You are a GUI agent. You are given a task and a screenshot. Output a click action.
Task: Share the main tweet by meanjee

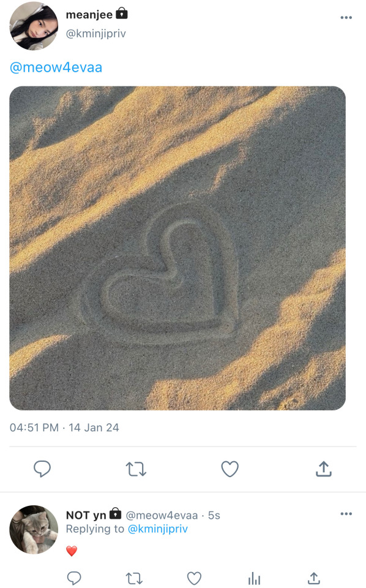click(x=324, y=469)
